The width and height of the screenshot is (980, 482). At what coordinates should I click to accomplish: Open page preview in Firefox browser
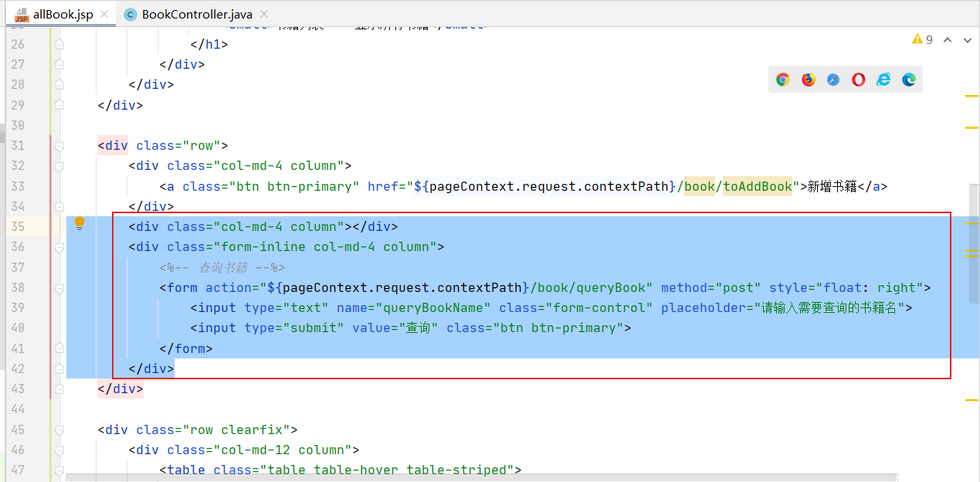pos(809,80)
